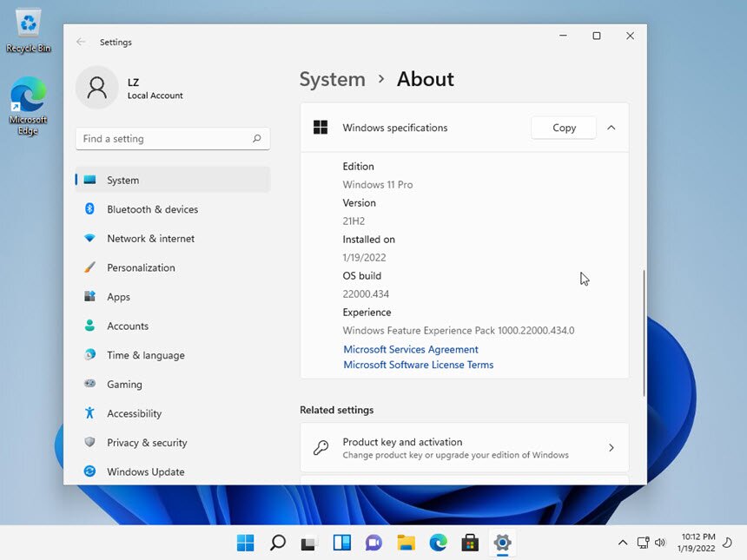Click the Apps icon in the sidebar
The width and height of the screenshot is (747, 560).
[89, 296]
